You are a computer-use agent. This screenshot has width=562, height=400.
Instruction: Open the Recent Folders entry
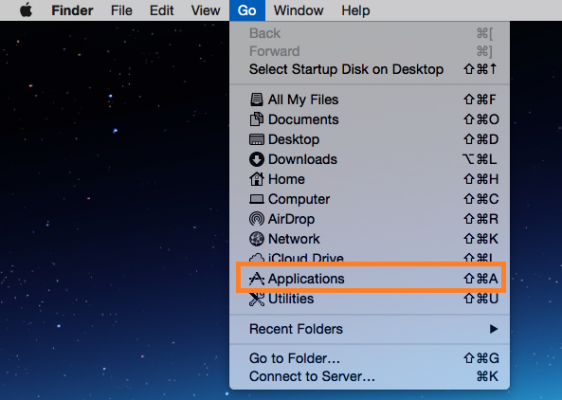click(370, 329)
